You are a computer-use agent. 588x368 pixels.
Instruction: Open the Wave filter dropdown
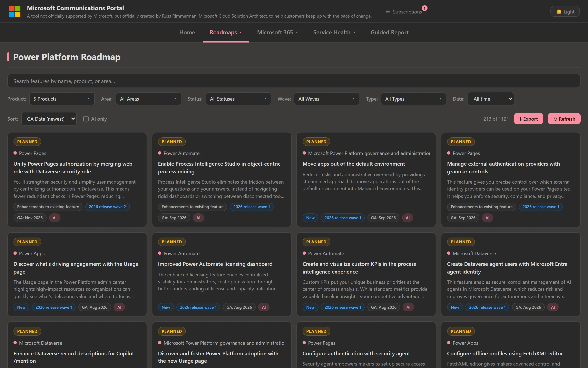pos(326,99)
